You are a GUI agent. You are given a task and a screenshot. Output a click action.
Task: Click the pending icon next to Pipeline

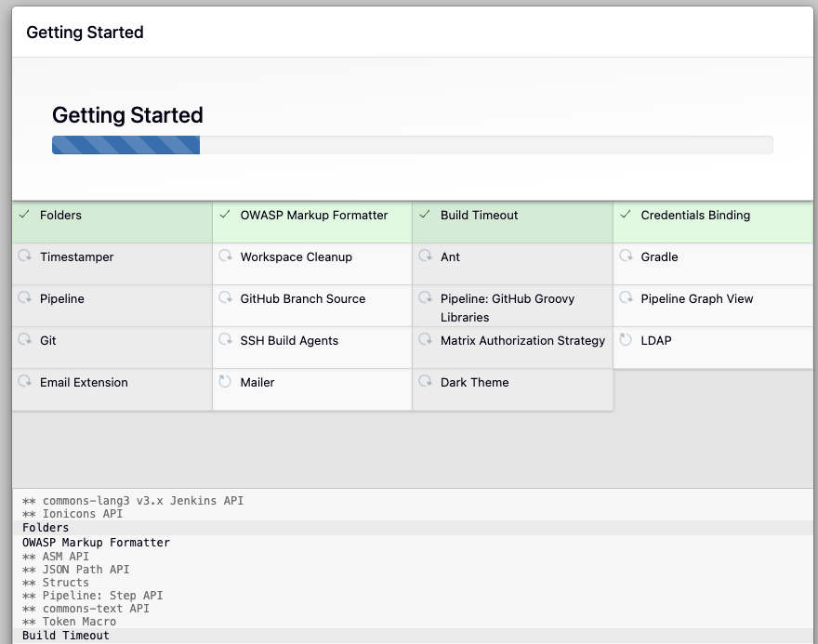click(x=24, y=297)
